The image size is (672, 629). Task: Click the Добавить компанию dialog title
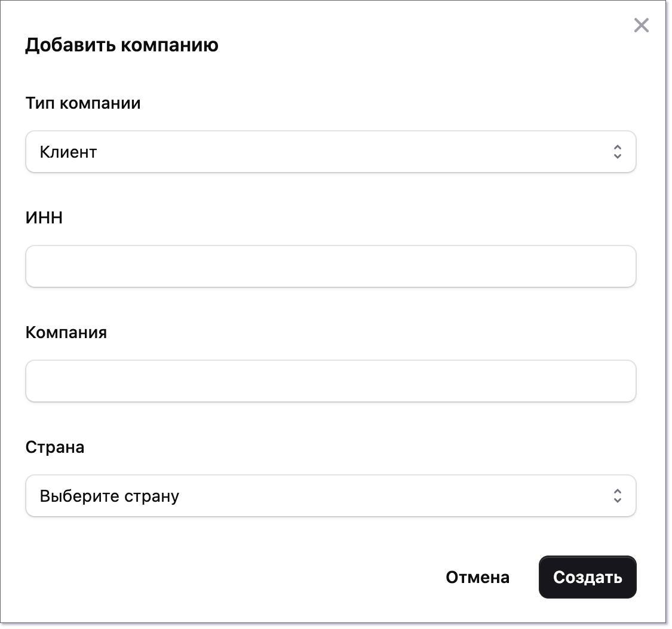tap(122, 44)
